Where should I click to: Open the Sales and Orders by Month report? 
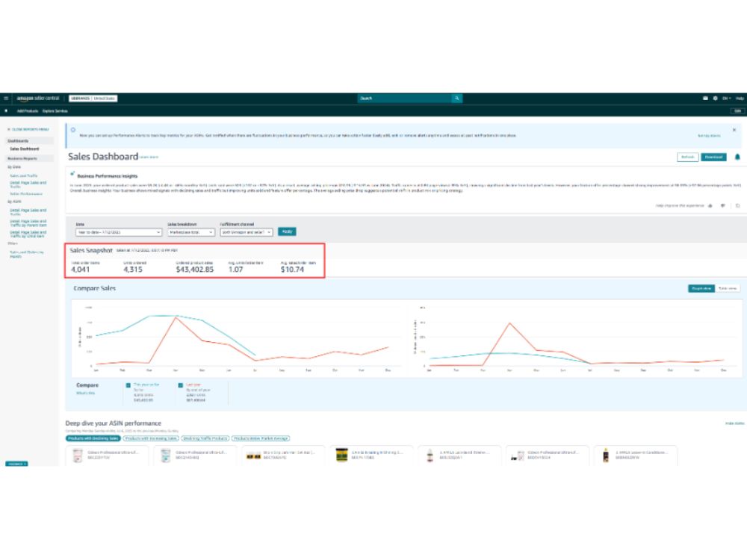27,255
